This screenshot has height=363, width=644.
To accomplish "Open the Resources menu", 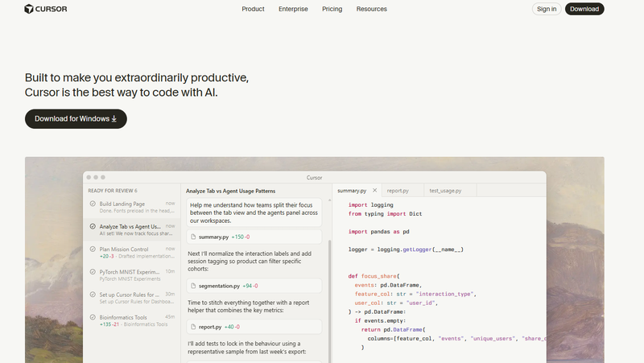I will pos(372,9).
